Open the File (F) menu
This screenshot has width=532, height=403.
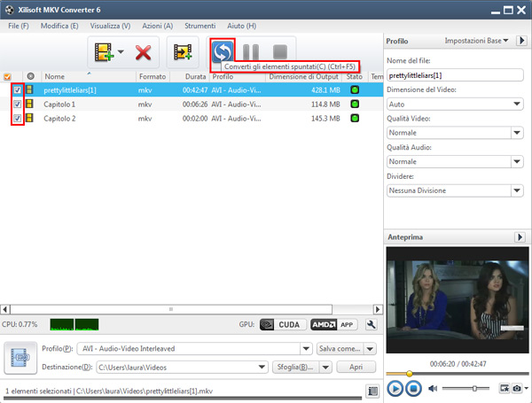pyautogui.click(x=19, y=26)
